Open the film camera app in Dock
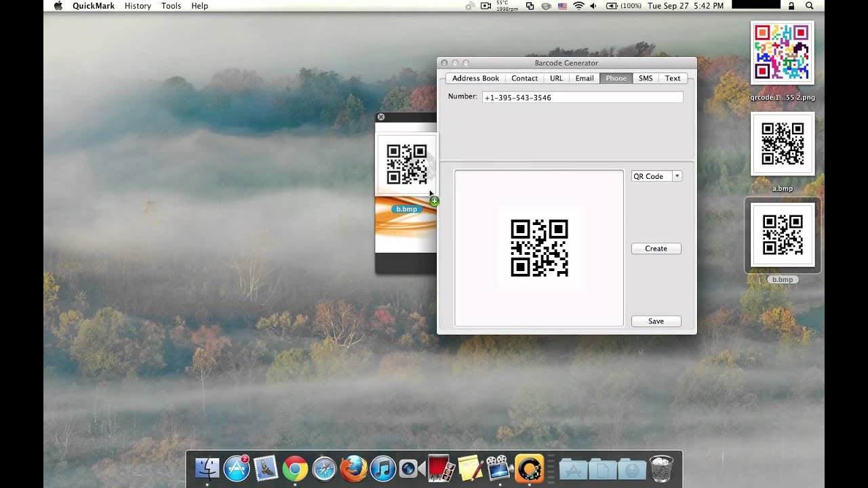The height and width of the screenshot is (488, 868). tap(500, 468)
